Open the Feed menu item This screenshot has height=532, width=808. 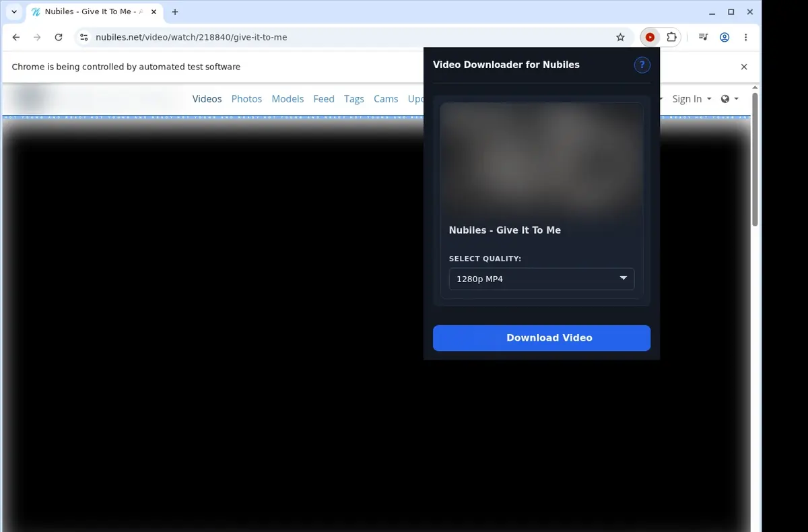click(x=324, y=99)
